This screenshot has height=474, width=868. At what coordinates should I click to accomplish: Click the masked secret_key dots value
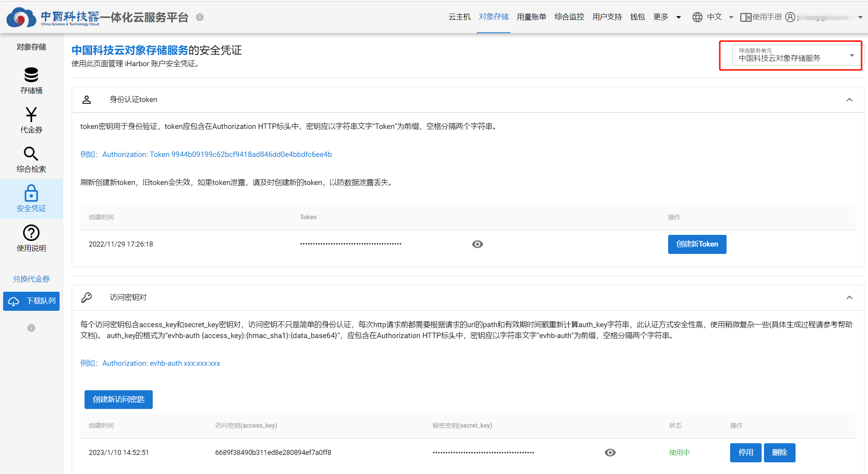[483, 453]
